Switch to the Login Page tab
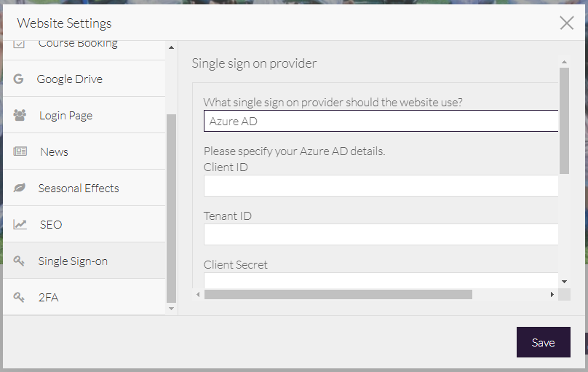 pos(65,115)
